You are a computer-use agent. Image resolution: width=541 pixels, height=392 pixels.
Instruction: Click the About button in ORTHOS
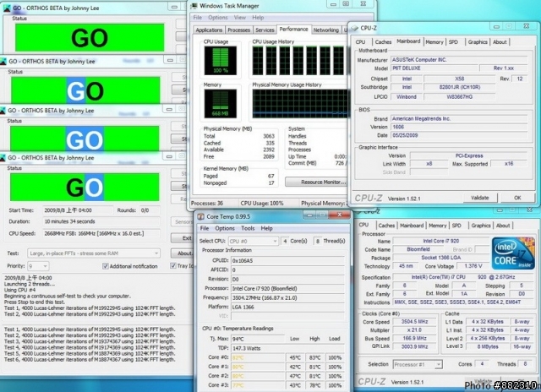click(183, 253)
